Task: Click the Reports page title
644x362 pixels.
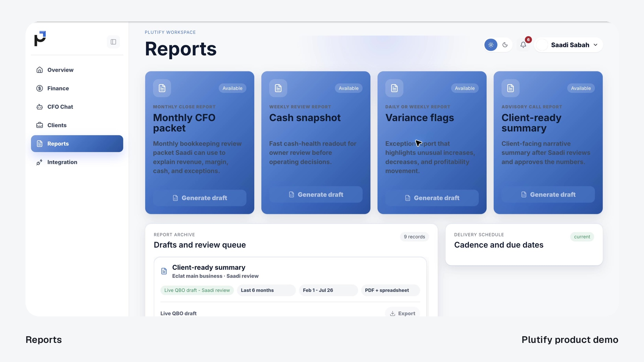Action: (181, 49)
